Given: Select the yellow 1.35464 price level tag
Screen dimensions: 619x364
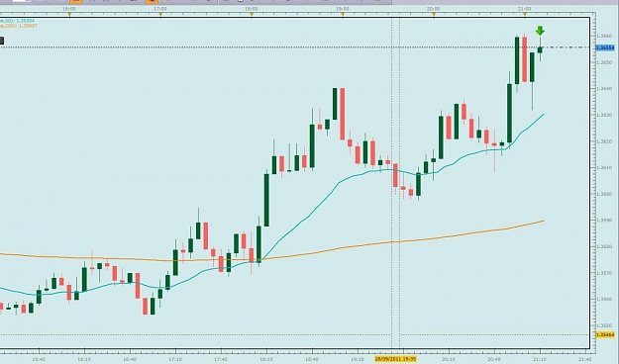Looking at the screenshot, I should click(605, 334).
